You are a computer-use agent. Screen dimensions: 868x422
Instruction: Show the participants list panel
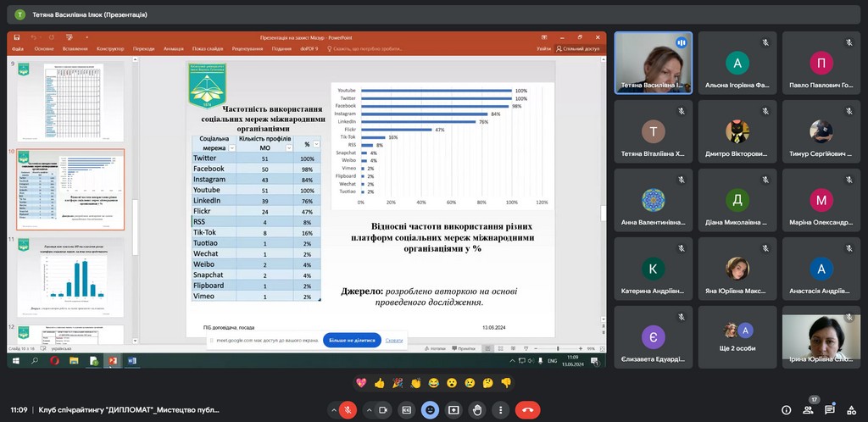[x=807, y=409]
